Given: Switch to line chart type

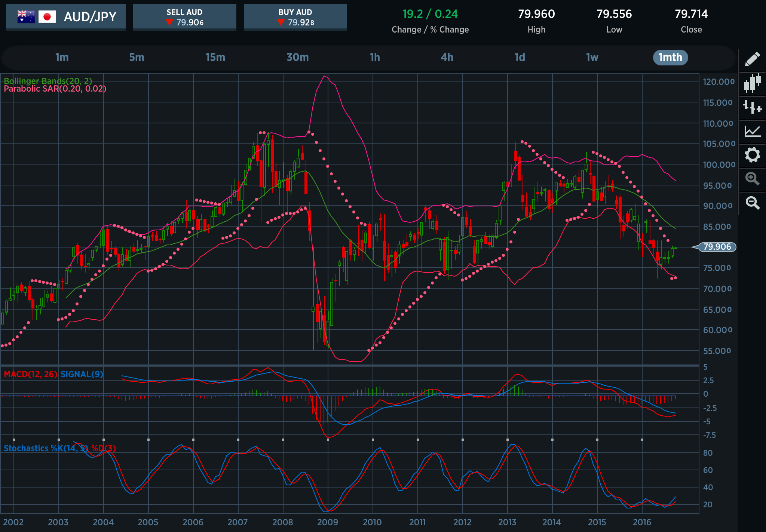Looking at the screenshot, I should (x=752, y=131).
